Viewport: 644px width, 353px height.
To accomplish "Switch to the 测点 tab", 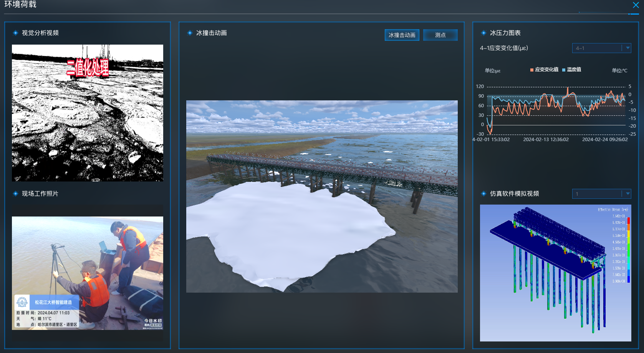I will click(x=440, y=35).
